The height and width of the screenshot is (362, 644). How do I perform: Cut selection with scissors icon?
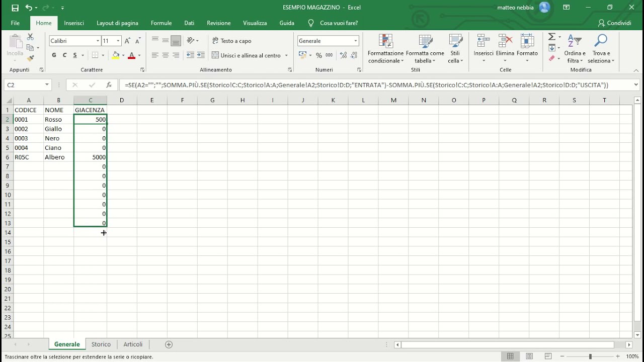[30, 37]
